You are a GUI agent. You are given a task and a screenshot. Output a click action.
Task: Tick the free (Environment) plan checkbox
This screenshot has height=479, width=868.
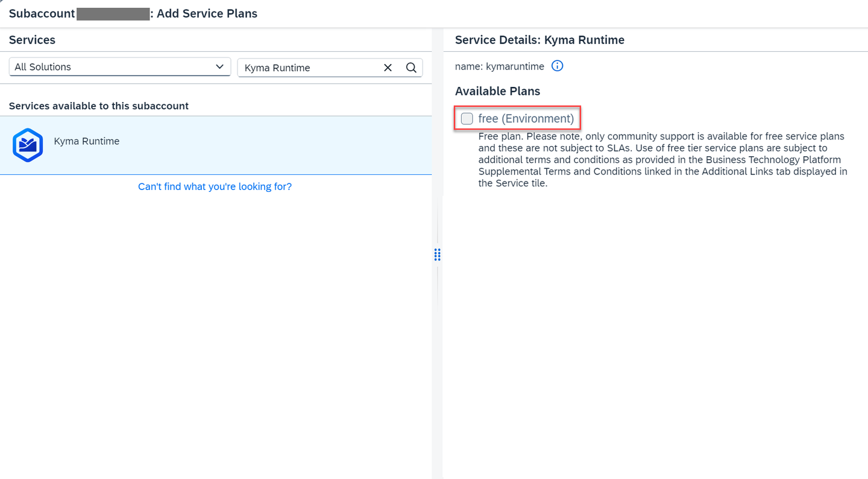point(467,119)
